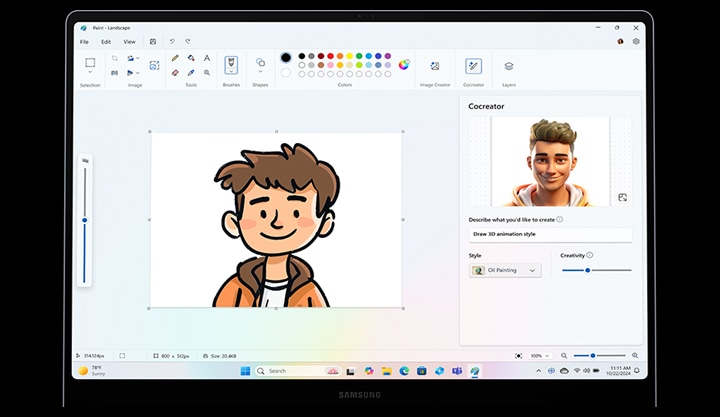Click the Cocreator ribbon button
720x417 pixels.
(x=473, y=66)
